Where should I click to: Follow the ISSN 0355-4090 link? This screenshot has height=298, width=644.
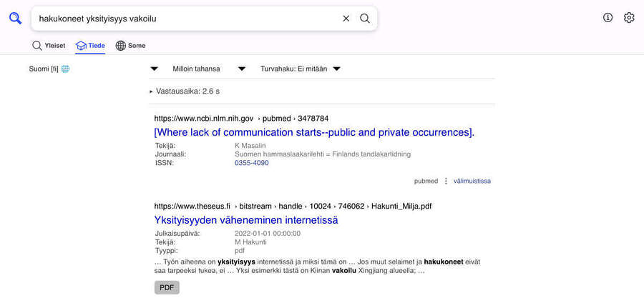pos(251,163)
